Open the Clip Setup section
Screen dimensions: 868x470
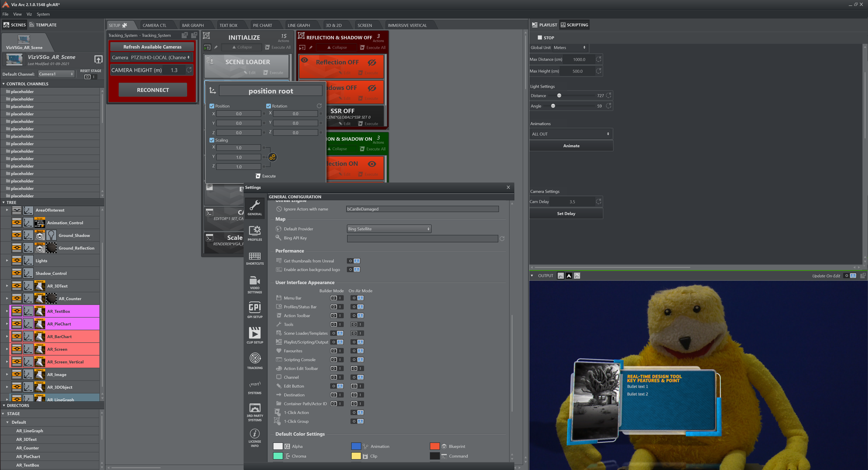click(x=255, y=335)
